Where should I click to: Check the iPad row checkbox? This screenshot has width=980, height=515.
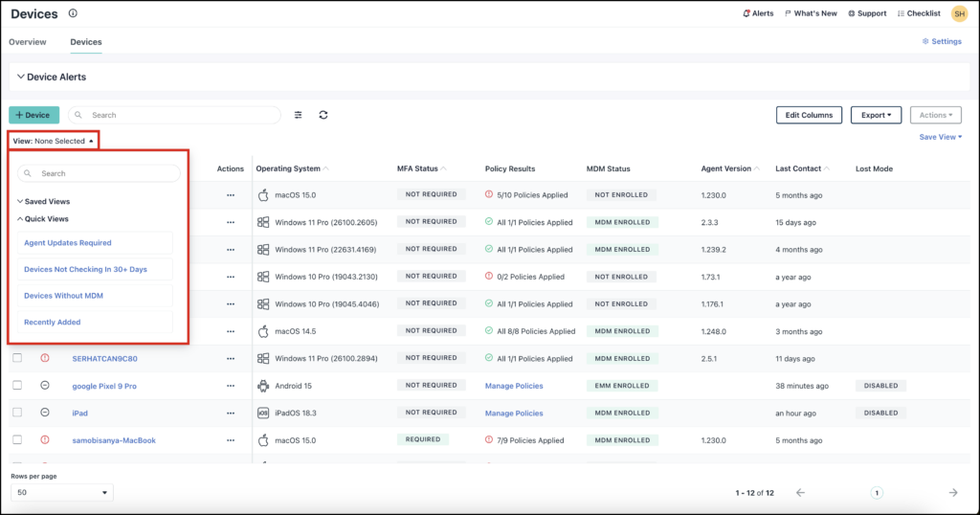(x=17, y=413)
